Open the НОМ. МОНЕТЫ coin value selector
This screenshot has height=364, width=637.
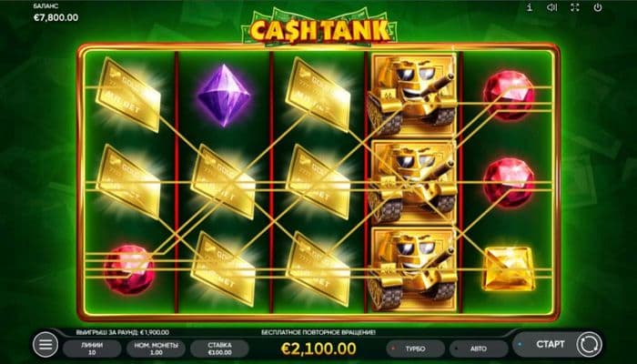click(156, 349)
